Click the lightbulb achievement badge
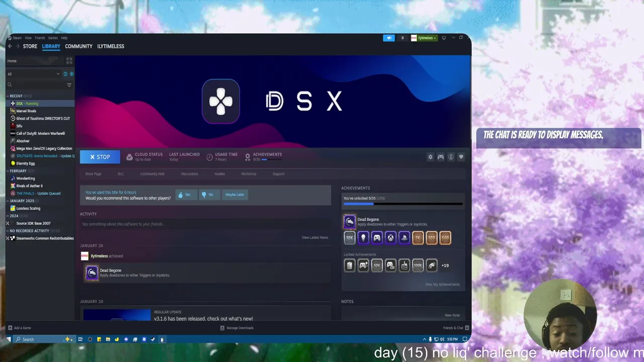The width and height of the screenshot is (644, 362). 363,237
